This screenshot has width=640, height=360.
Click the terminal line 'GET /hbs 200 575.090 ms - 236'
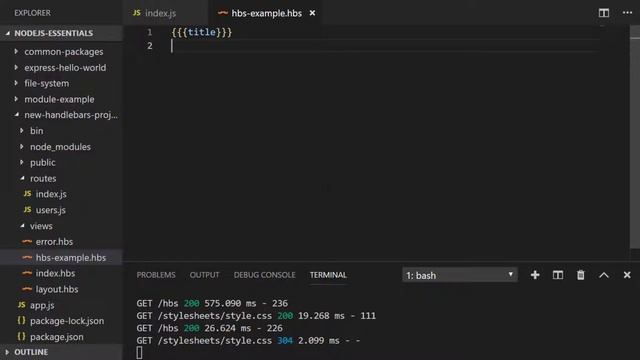pos(212,303)
